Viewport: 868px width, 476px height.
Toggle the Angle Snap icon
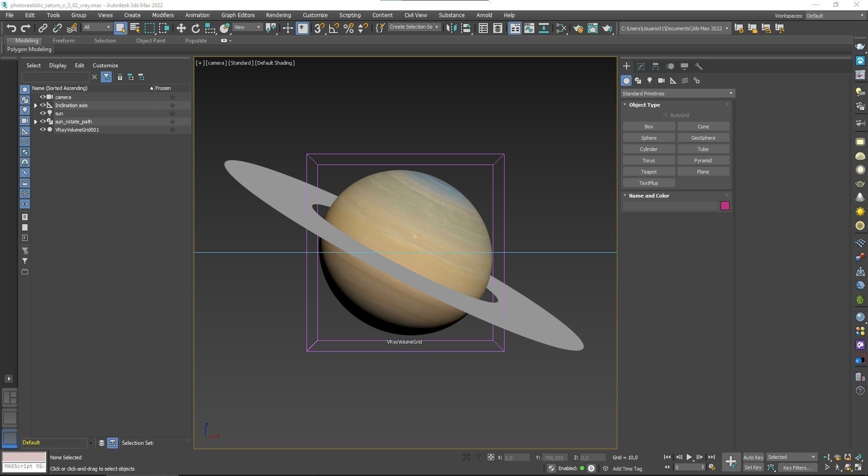334,28
